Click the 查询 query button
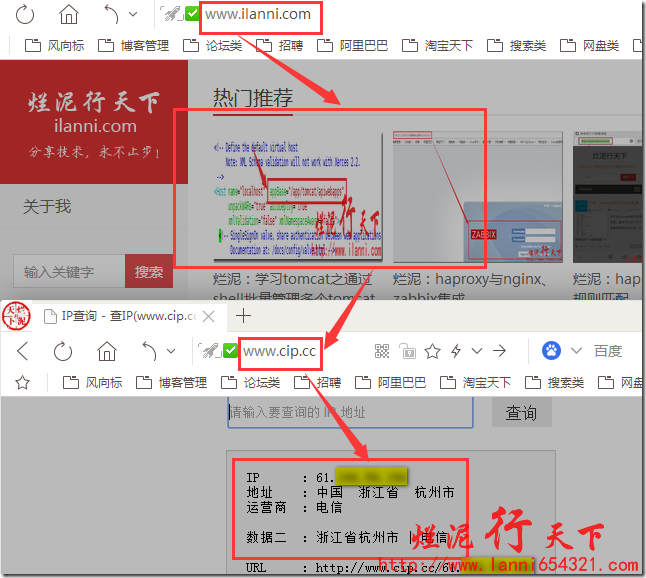Image resolution: width=646 pixels, height=578 pixels. click(522, 412)
